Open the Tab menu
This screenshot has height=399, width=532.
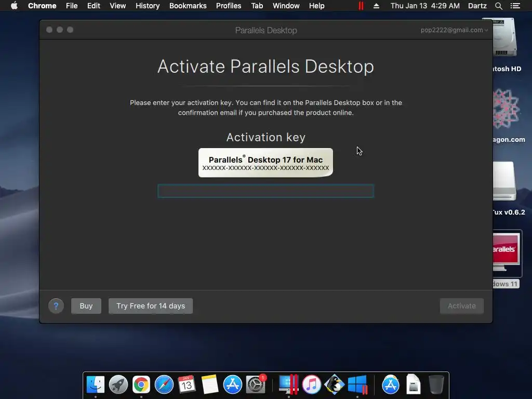257,6
